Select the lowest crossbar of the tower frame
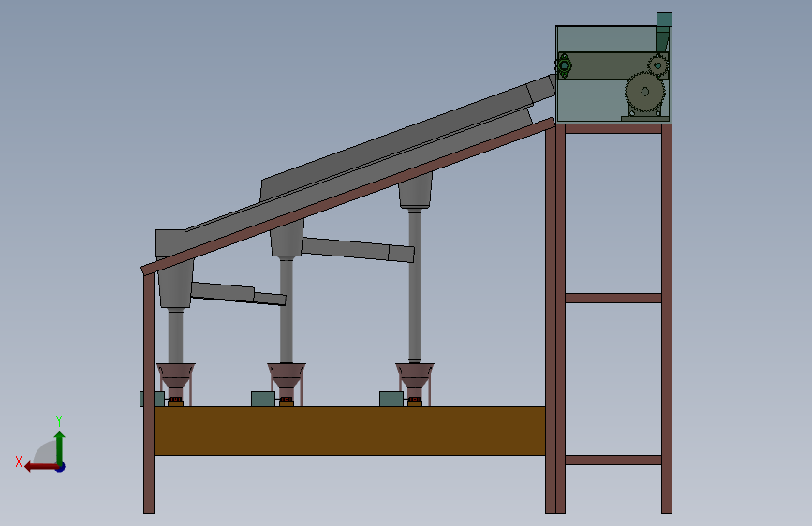 [613, 460]
